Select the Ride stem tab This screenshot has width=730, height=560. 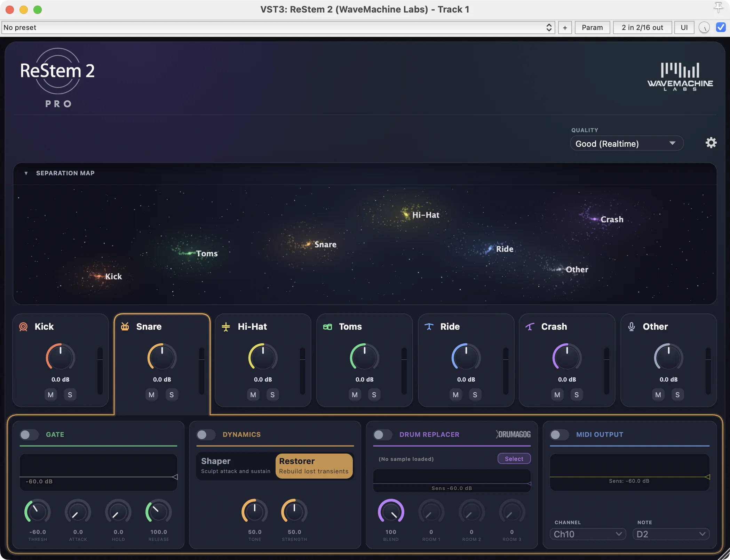coord(466,360)
